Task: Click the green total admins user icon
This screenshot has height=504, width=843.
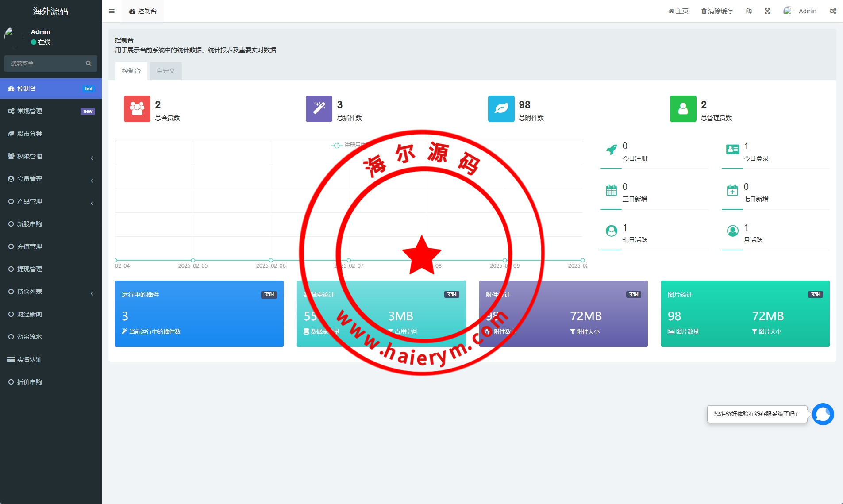Action: 683,109
